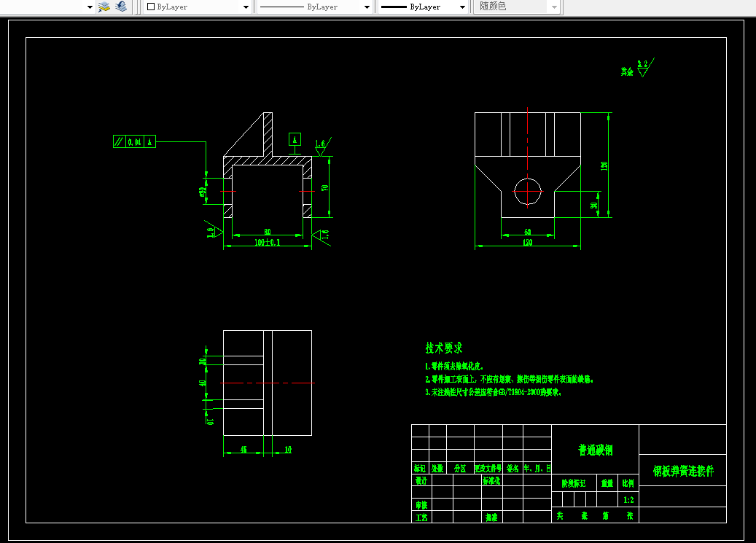Select the 标记 title block cell

point(420,468)
